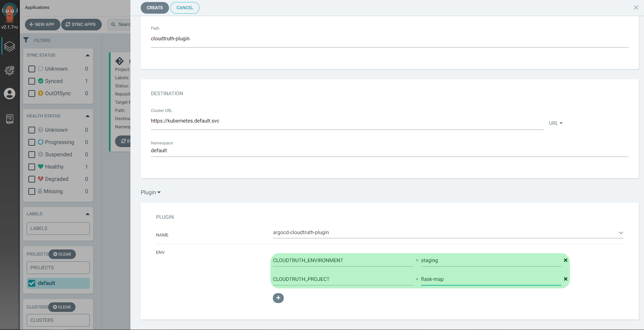Click the filter funnel icon

pyautogui.click(x=26, y=40)
